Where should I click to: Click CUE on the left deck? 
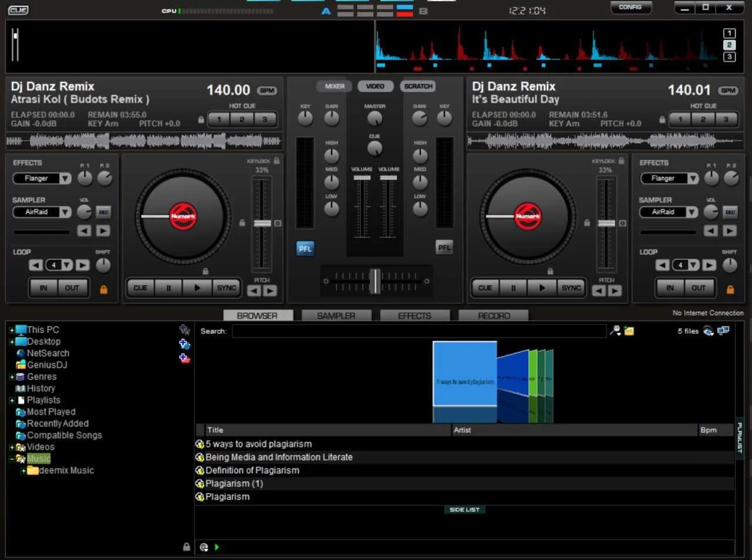[141, 288]
